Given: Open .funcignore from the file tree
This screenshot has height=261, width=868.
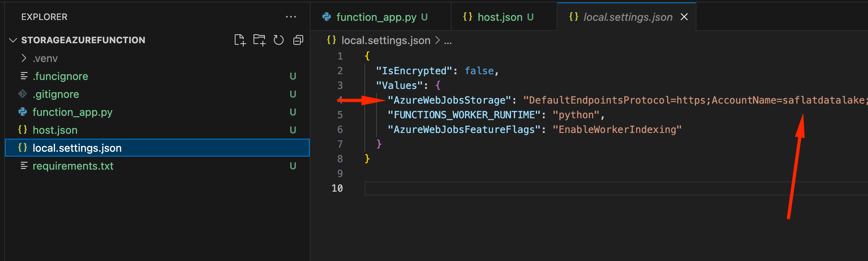Looking at the screenshot, I should tap(157, 76).
